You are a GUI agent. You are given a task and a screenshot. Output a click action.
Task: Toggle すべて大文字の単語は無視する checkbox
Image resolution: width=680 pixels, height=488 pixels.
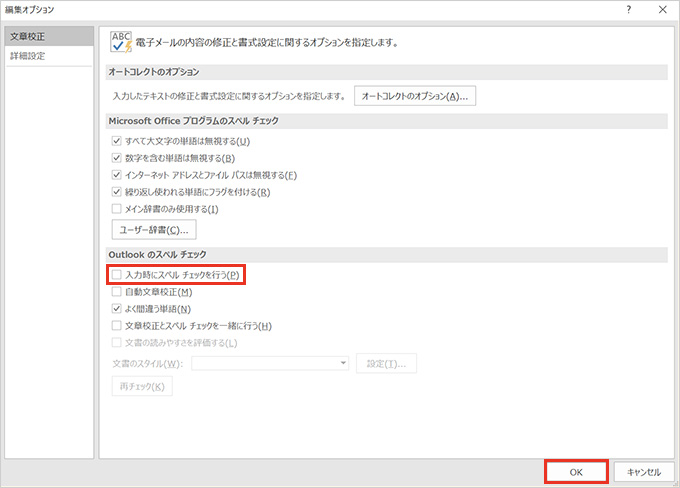[x=117, y=141]
